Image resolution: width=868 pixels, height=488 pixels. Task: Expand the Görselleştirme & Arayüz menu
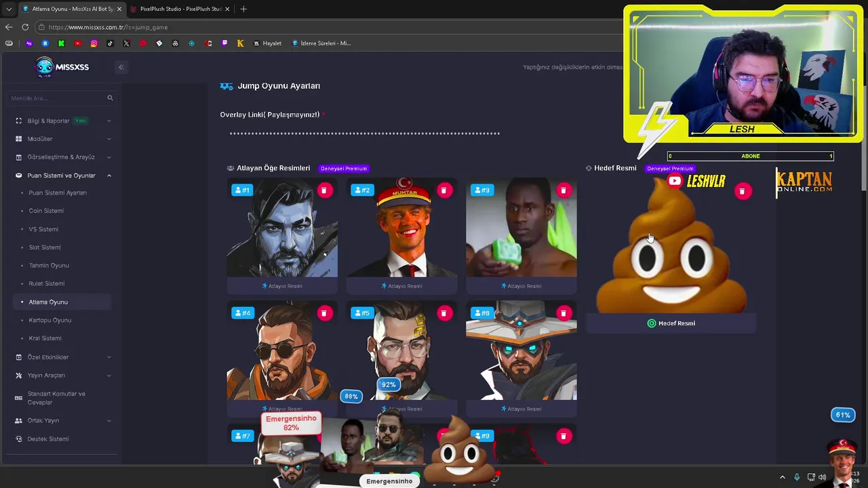tap(63, 157)
